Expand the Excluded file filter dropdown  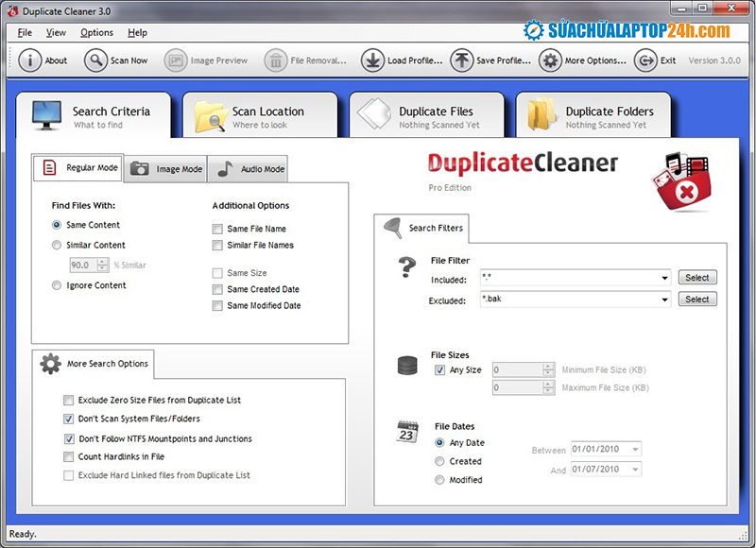point(664,300)
